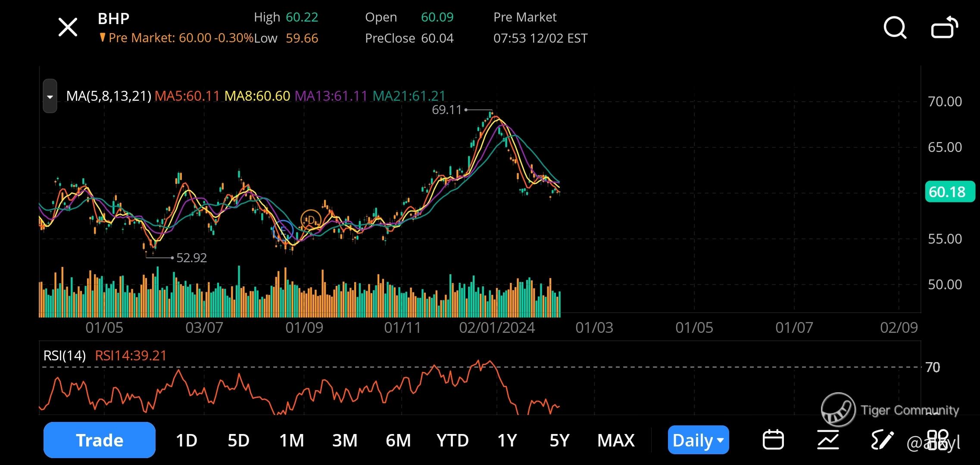Select the drawing pencil tool icon
This screenshot has height=465, width=980.
tap(882, 440)
